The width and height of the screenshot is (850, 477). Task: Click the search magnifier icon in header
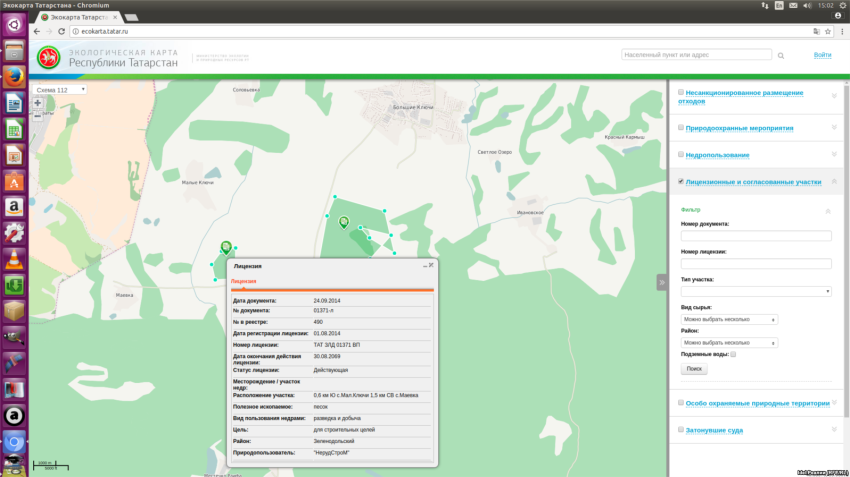click(x=781, y=56)
